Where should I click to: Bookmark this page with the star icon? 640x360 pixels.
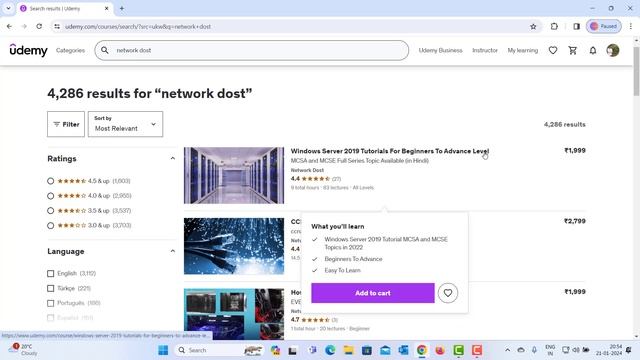tap(533, 27)
